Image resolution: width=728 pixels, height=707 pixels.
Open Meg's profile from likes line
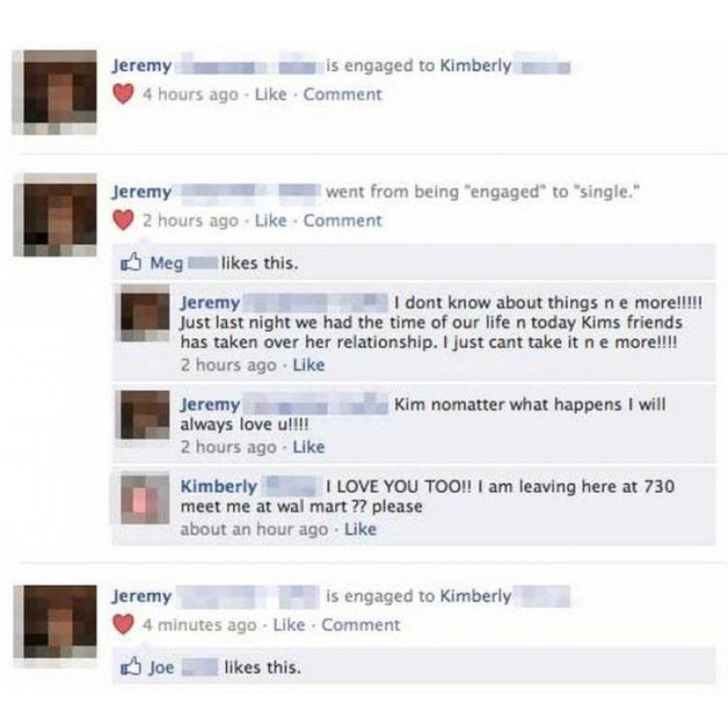166,263
